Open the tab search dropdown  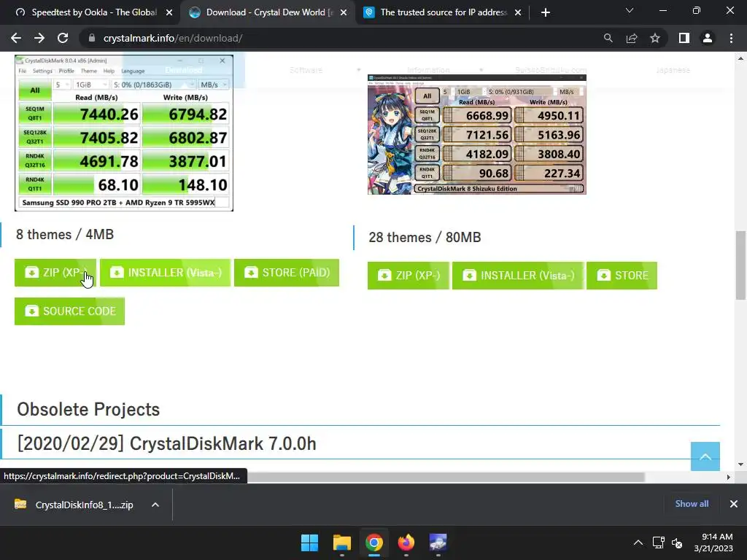tap(630, 10)
